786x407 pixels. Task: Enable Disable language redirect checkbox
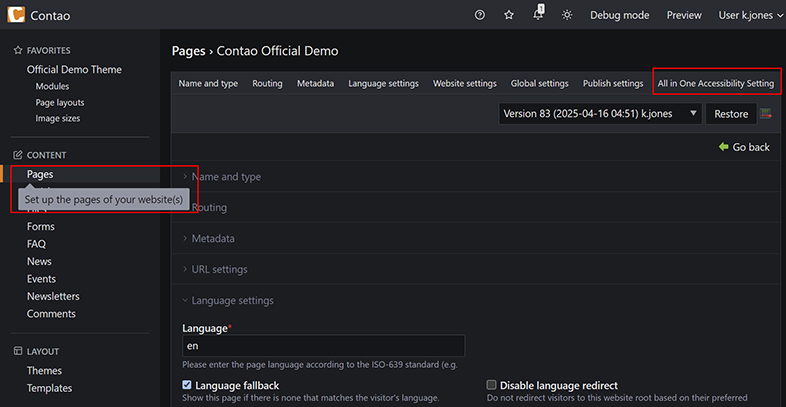[x=492, y=385]
